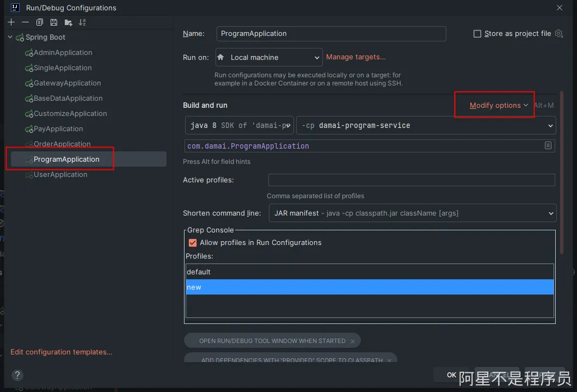Click the Save Configuration disk icon
Screen dimensions: 577x392
click(53, 22)
